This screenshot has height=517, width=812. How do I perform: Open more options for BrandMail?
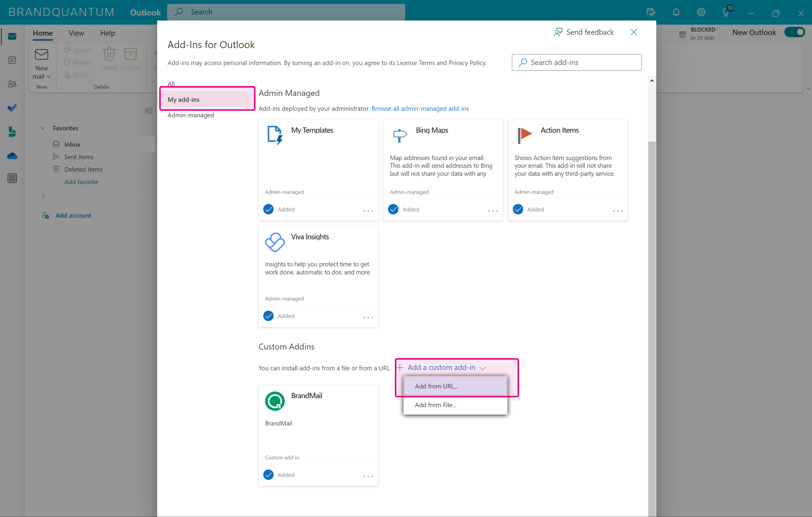[368, 476]
